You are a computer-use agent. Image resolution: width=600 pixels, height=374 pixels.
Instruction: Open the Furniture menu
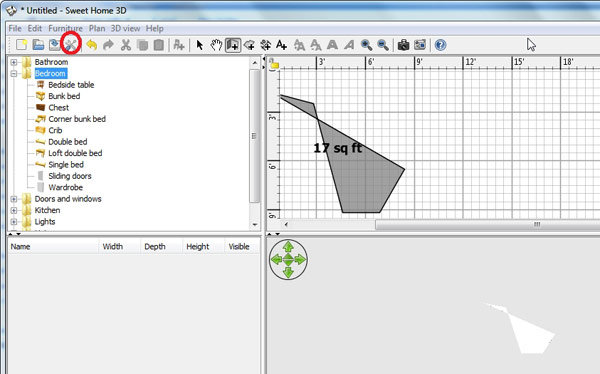65,28
